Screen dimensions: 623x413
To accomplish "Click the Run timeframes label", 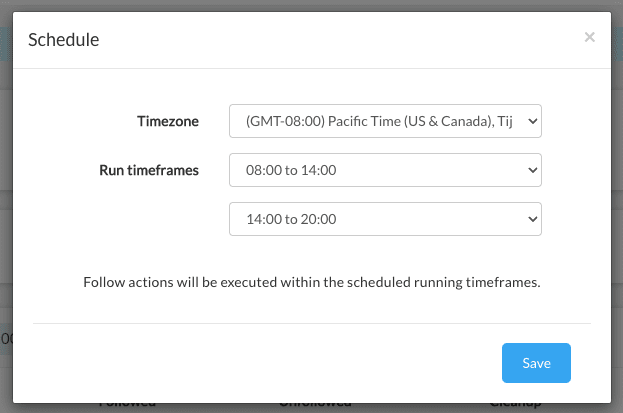I will [149, 170].
